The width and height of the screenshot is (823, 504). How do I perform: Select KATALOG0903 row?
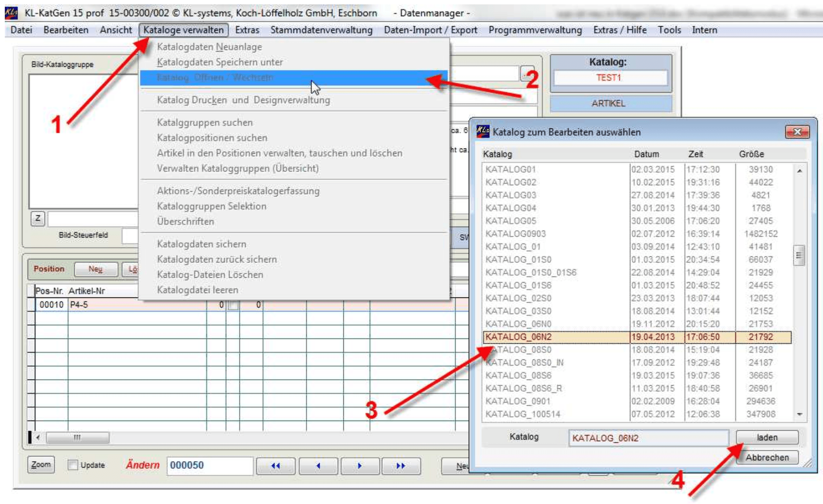pyautogui.click(x=637, y=234)
